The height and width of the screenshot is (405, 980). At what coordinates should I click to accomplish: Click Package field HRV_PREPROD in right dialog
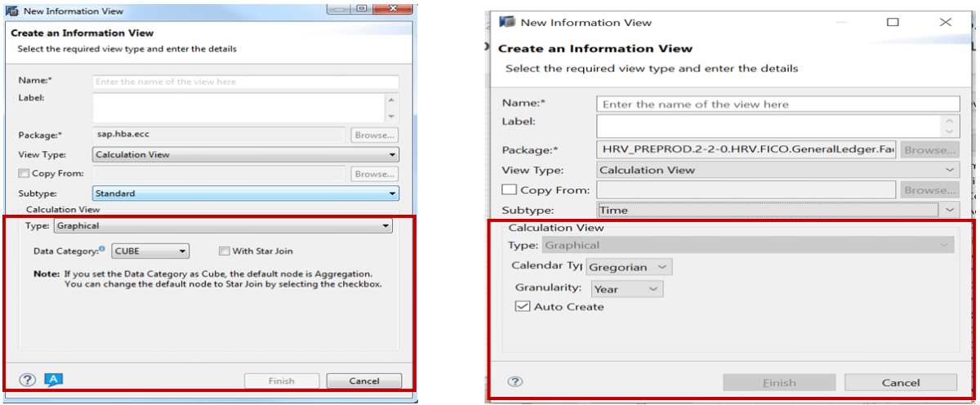(746, 150)
